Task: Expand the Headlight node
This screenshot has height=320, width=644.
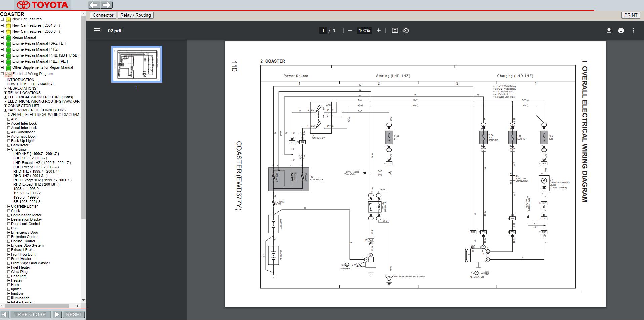Action: point(9,276)
